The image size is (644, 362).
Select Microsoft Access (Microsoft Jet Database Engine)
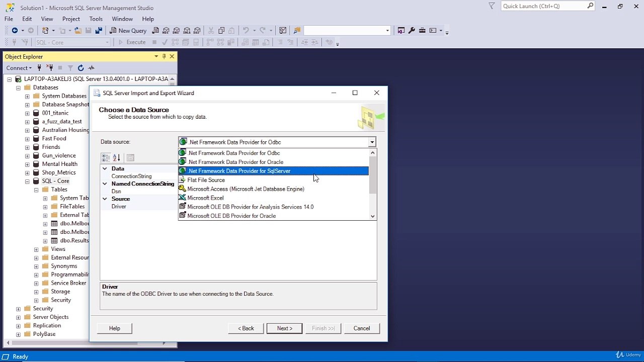[x=274, y=189]
